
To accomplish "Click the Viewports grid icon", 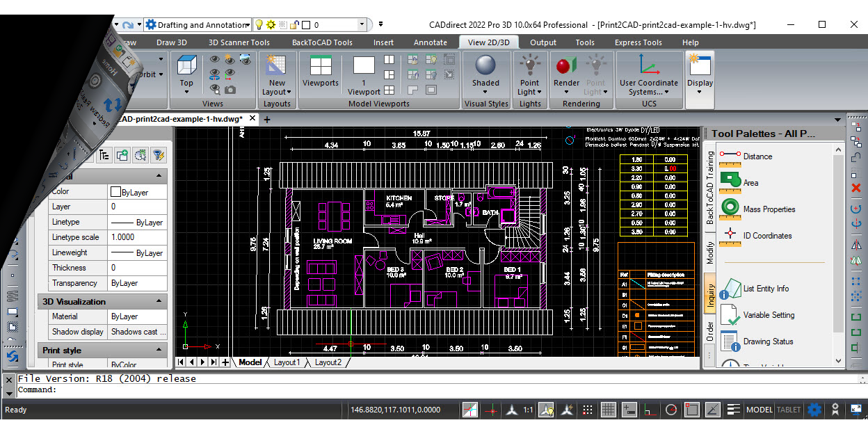I will 321,66.
